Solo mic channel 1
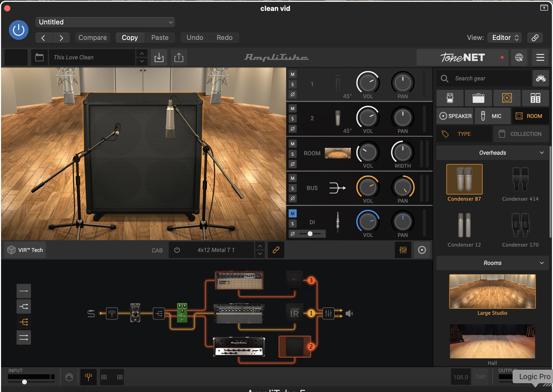553x392 pixels. coord(293,84)
